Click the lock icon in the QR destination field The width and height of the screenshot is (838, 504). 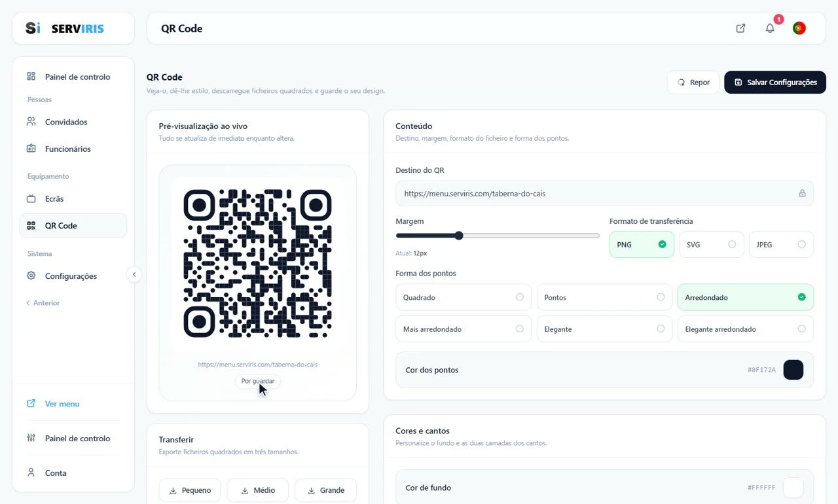pyautogui.click(x=802, y=194)
